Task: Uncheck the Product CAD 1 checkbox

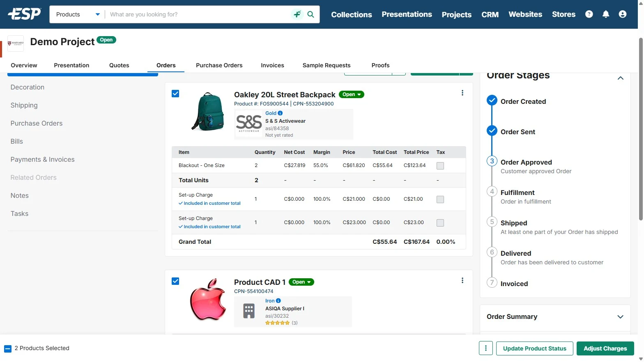Action: click(175, 281)
